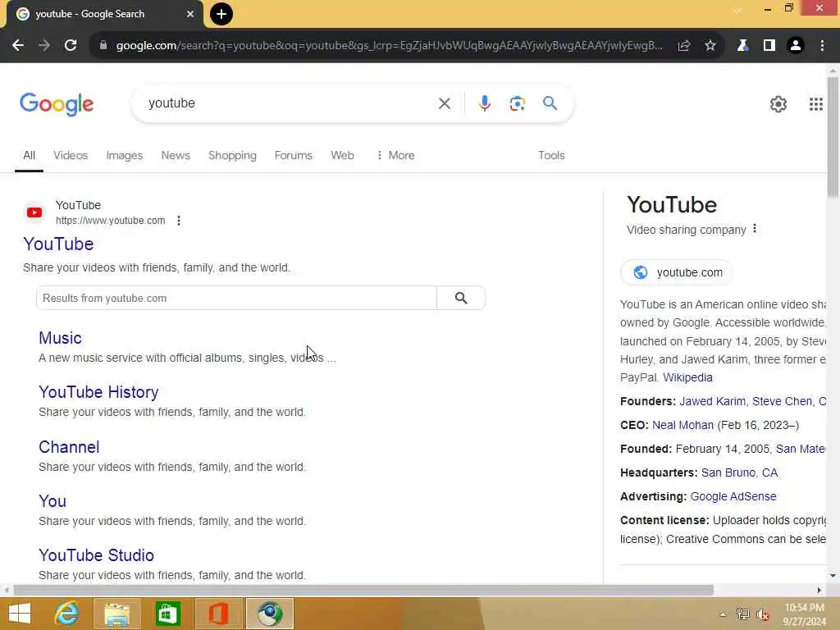Open the main YouTube result title link
The height and width of the screenshot is (630, 840).
pyautogui.click(x=58, y=244)
